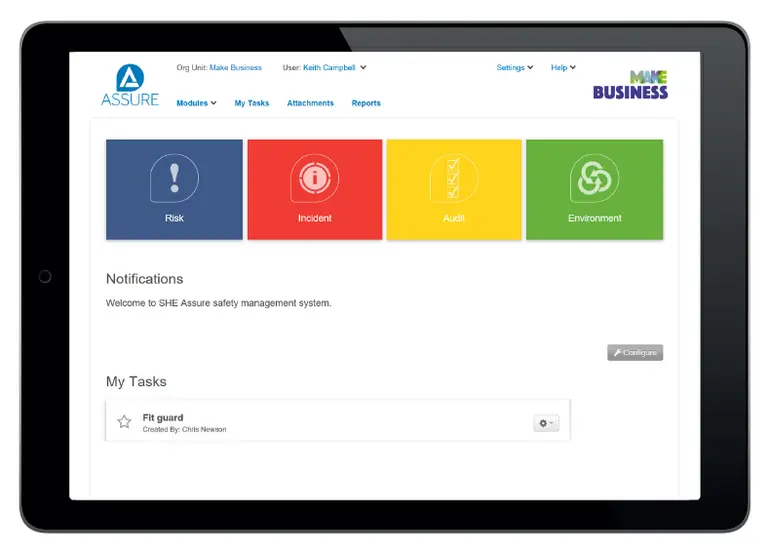This screenshot has height=557, width=768.
Task: Open the Incident module tile
Action: [315, 190]
